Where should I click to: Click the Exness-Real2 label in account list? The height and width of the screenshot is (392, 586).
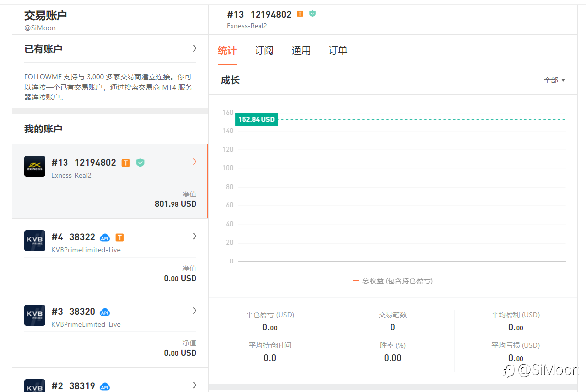pos(71,175)
